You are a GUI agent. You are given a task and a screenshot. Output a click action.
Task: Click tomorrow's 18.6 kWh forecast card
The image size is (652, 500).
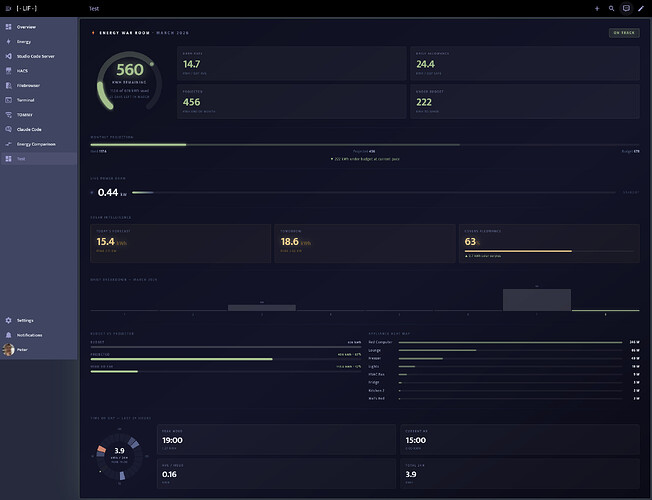pyautogui.click(x=365, y=243)
